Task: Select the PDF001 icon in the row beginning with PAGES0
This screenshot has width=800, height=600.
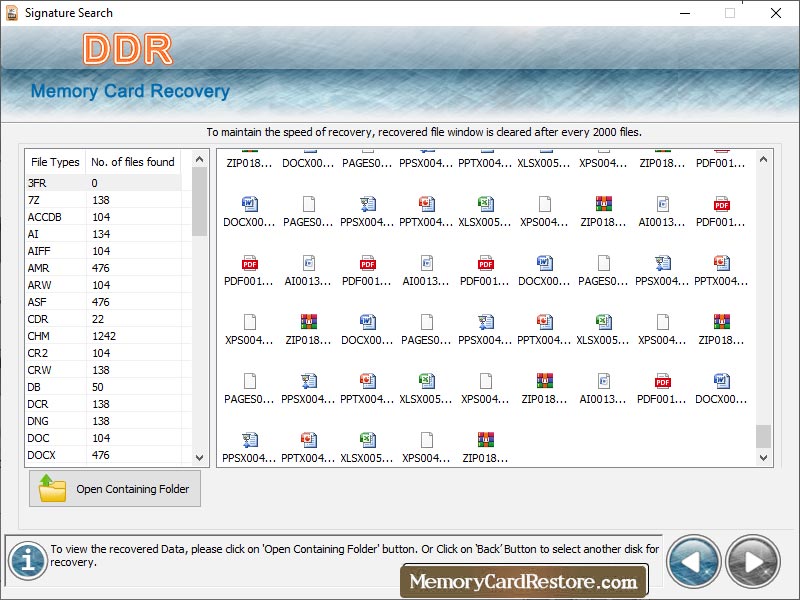Action: tap(662, 381)
